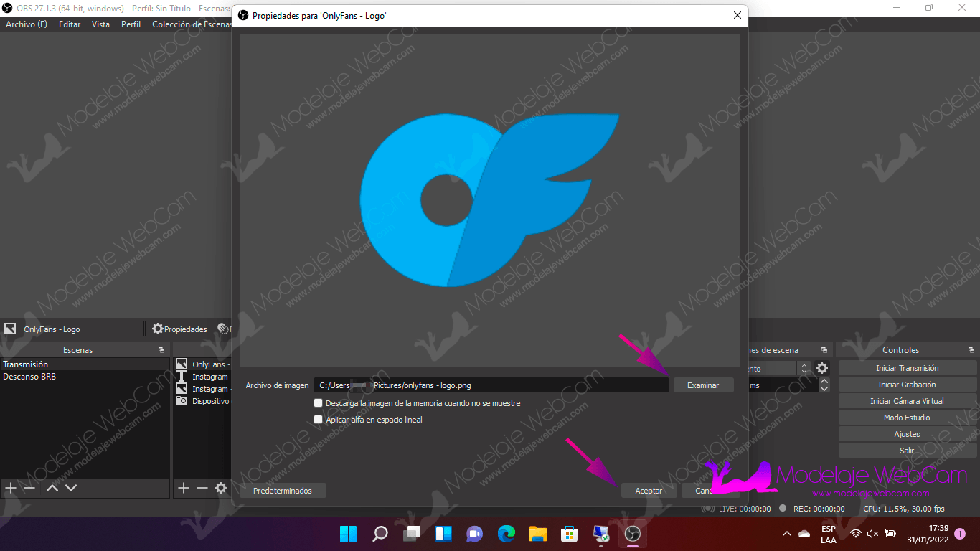Move selected scene up with arrow icon
980x551 pixels.
(52, 488)
